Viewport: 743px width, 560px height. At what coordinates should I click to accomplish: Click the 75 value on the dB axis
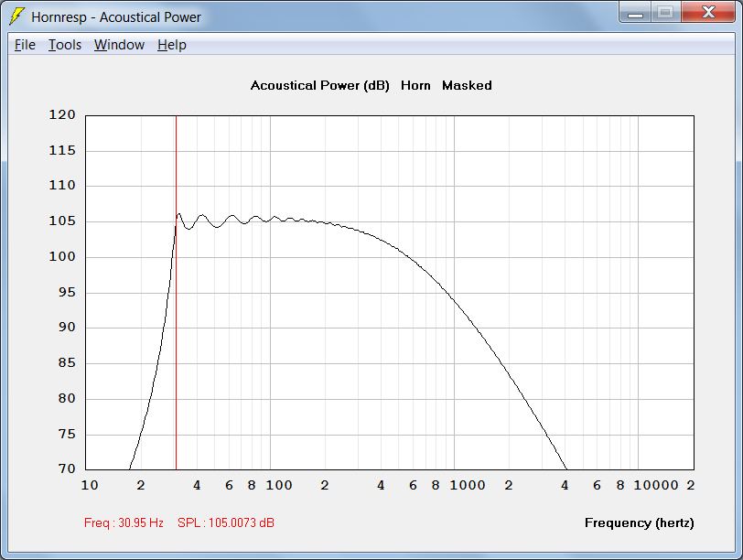[x=67, y=434]
